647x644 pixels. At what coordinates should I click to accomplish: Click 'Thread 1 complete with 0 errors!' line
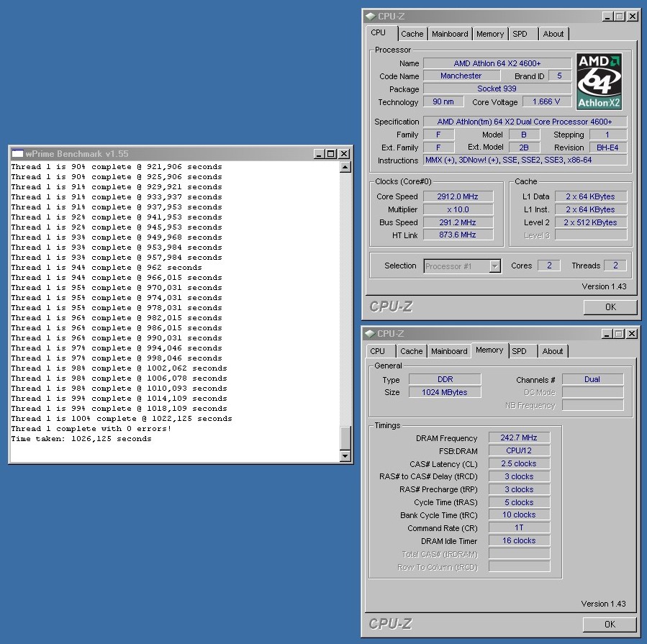tap(91, 429)
